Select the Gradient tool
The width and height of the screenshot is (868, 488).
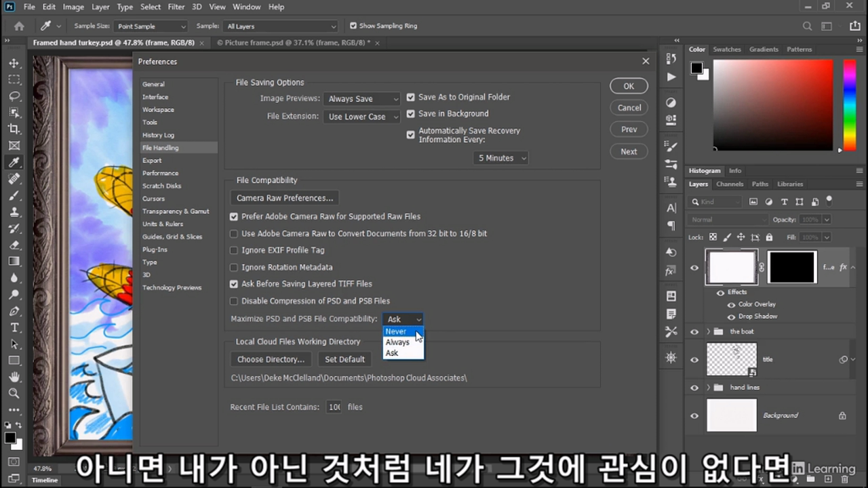14,261
